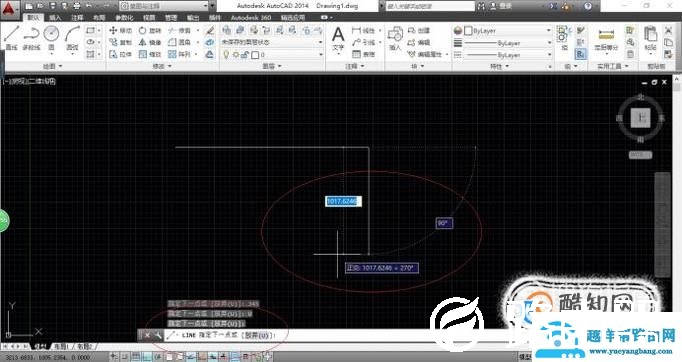Click the Move (移动) tool

(x=120, y=30)
